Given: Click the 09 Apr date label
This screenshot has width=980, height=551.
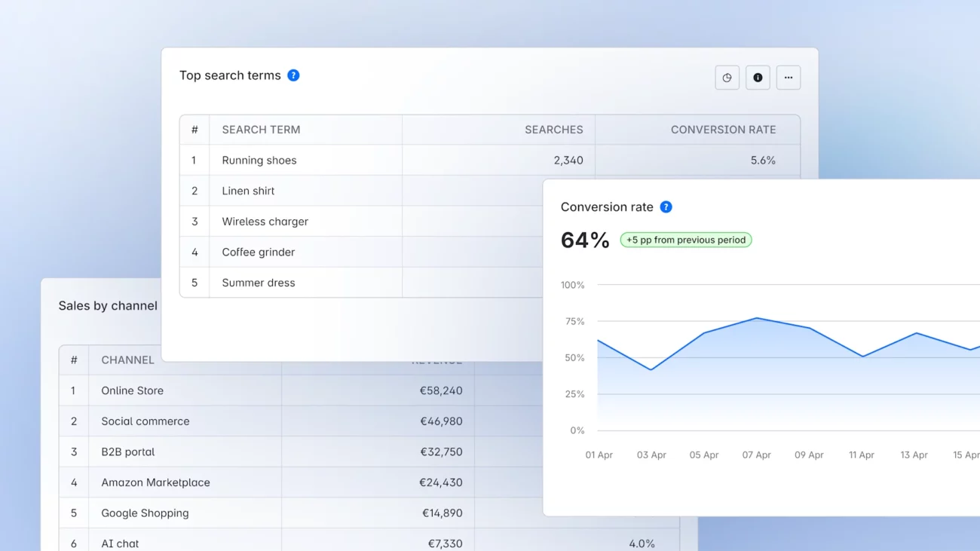Looking at the screenshot, I should [x=809, y=455].
